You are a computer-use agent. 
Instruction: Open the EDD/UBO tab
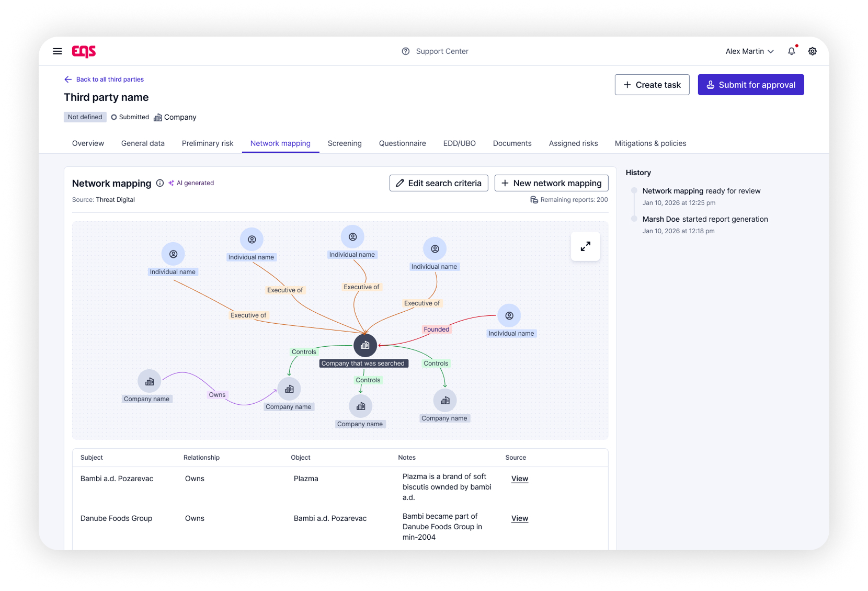click(x=460, y=143)
